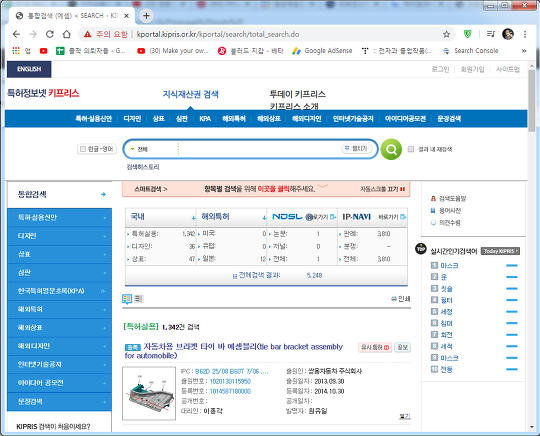Bookmark this page with the star icon
Screen dimensions: 540x436
point(446,34)
